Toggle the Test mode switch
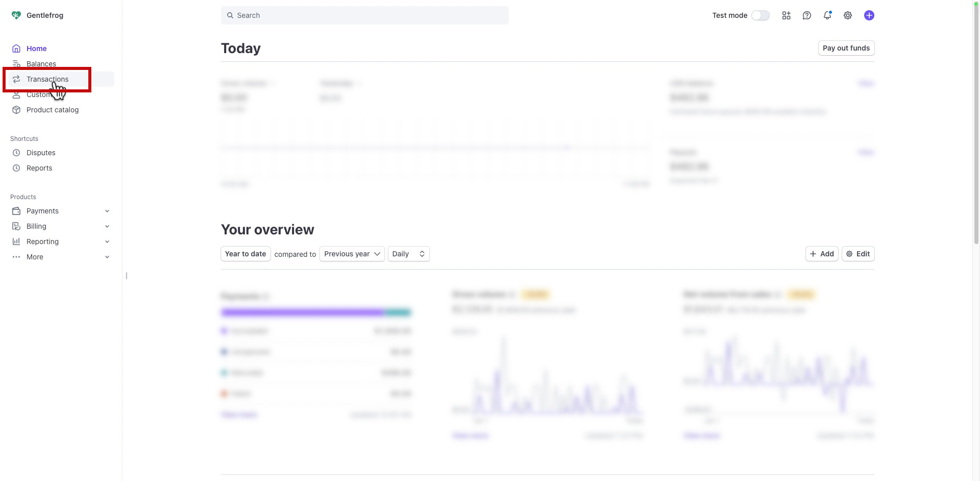Screen dimensions: 980x481 click(x=760, y=15)
